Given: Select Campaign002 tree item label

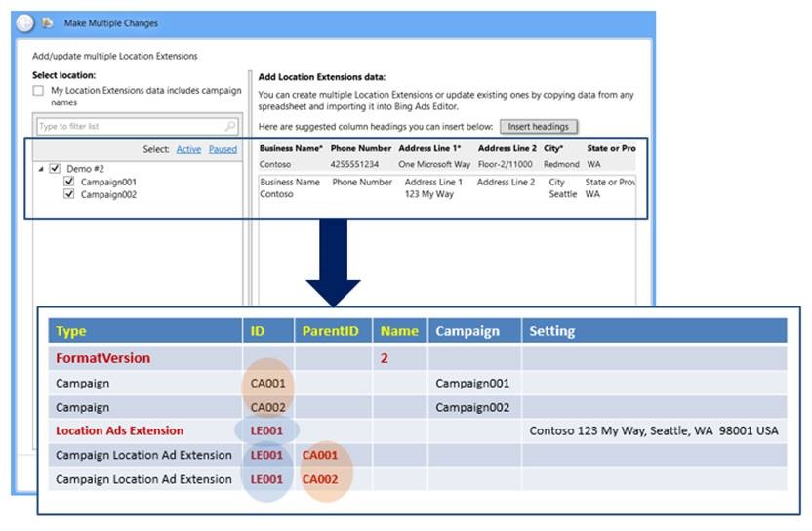Looking at the screenshot, I should tap(108, 195).
